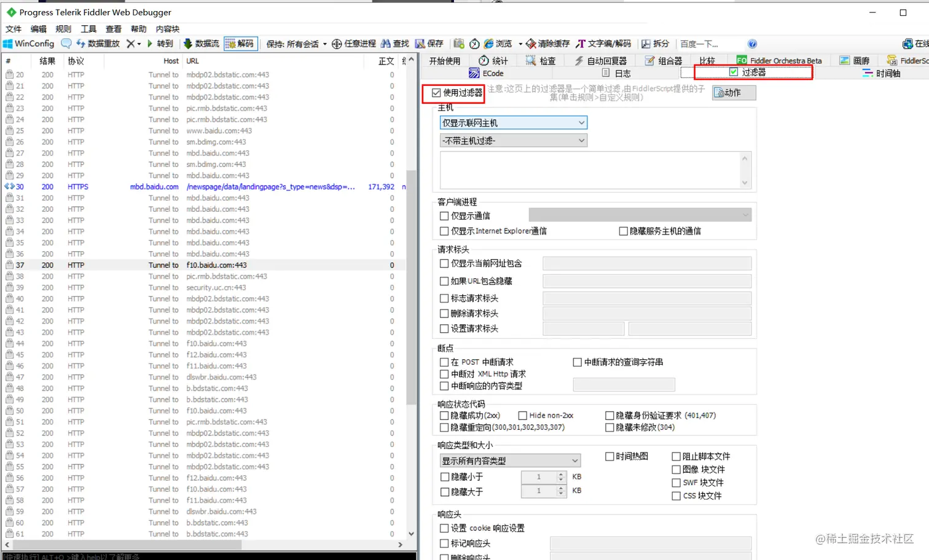929x560 pixels.
Task: Increase 隐藏小于 KB spinner value
Action: 561,474
